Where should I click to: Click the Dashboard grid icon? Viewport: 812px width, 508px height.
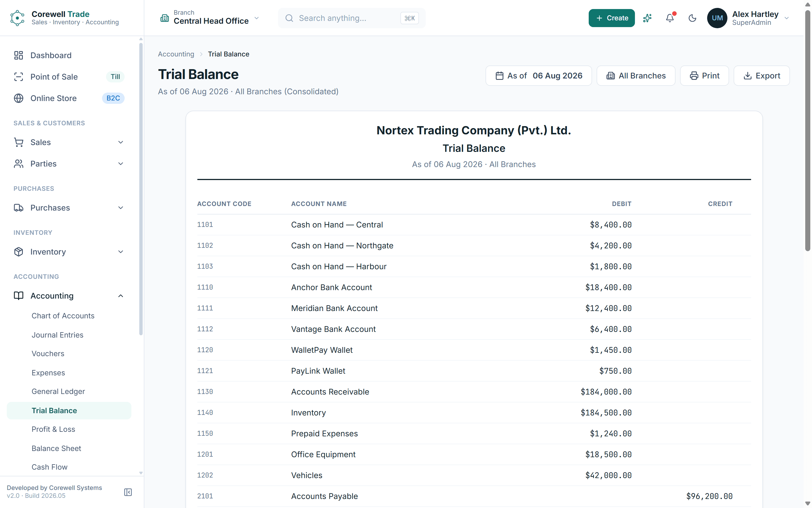(18, 55)
